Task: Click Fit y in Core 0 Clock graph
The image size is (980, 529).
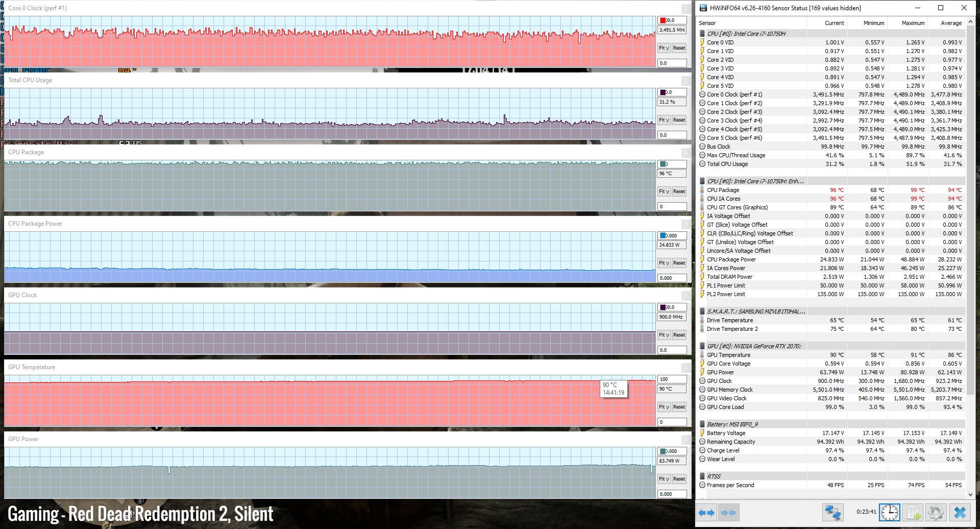Action: coord(664,48)
